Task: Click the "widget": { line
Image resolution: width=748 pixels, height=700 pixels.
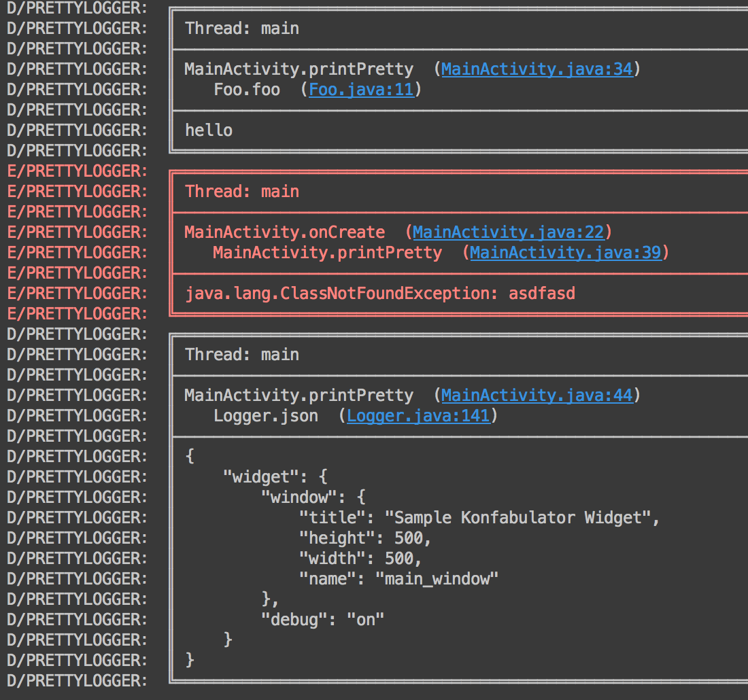Action: (275, 477)
